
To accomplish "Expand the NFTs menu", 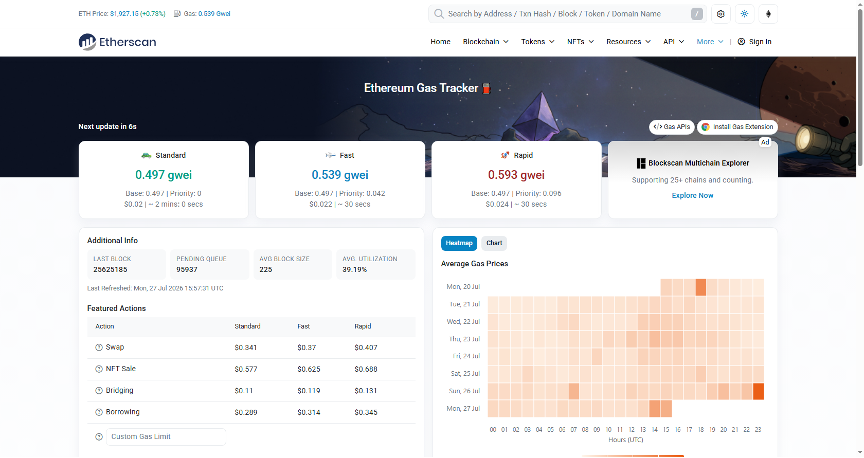I will pos(580,41).
